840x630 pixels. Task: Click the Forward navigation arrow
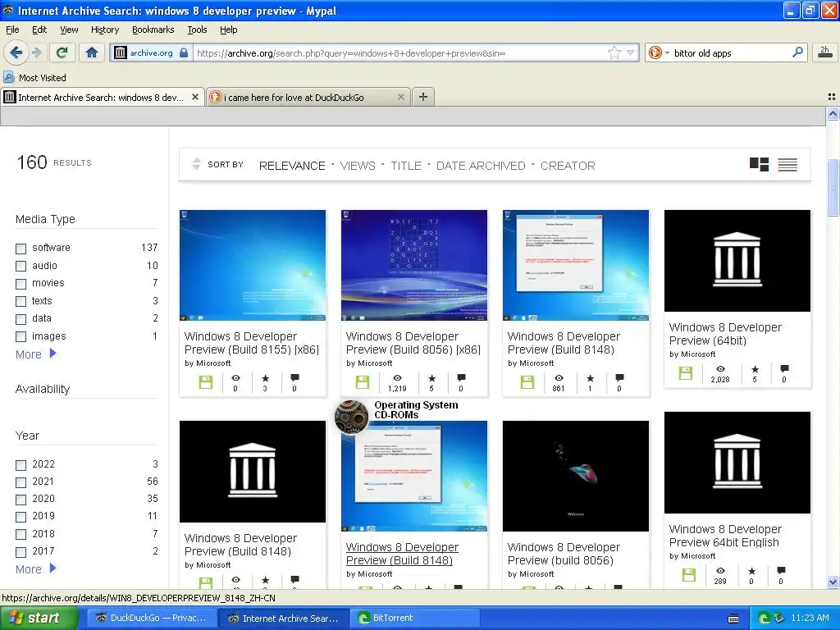tap(36, 52)
